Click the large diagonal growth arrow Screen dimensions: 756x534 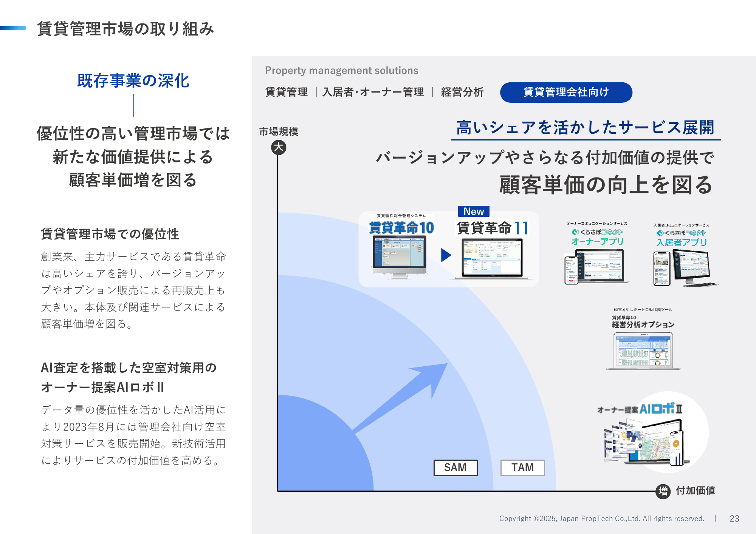click(400, 398)
